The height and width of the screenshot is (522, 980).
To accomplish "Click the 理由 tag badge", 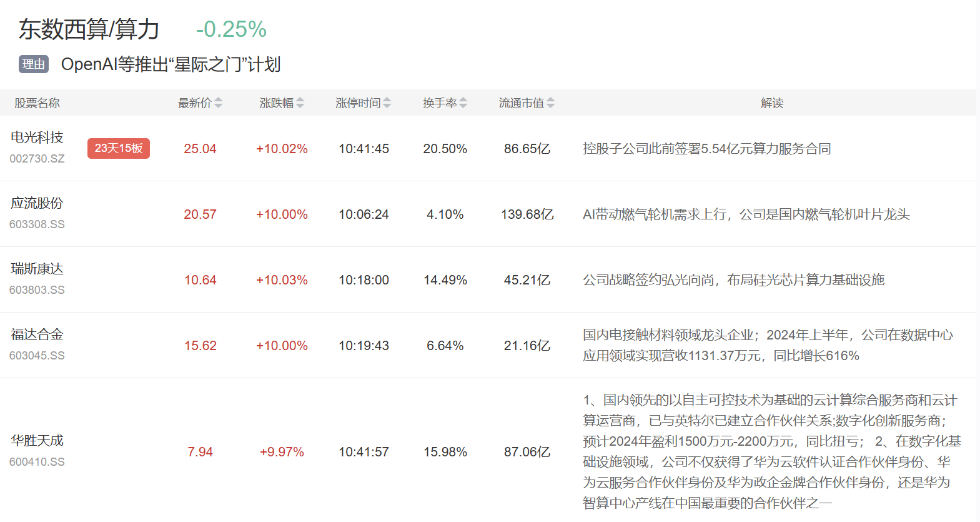I will 34,64.
